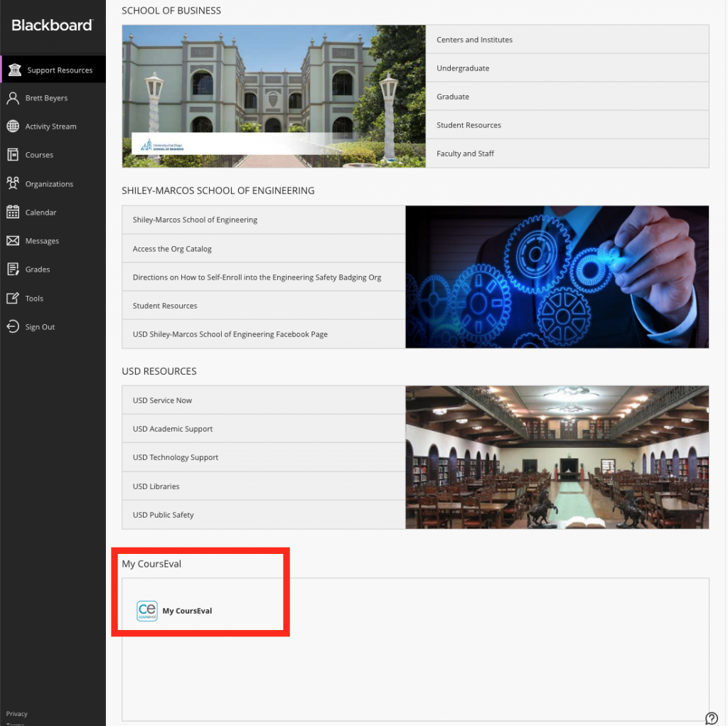
Task: Open Tools from the sidebar
Action: coord(53,298)
